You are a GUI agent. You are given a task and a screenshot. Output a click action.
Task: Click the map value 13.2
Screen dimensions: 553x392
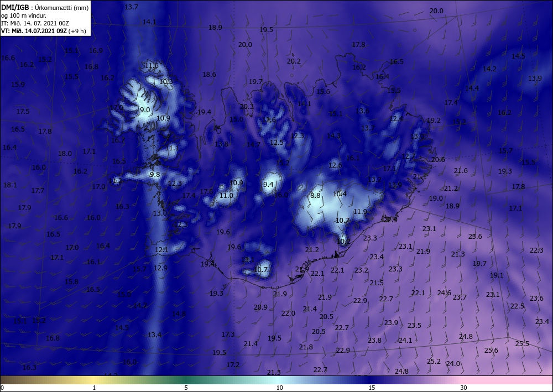tap(374, 180)
